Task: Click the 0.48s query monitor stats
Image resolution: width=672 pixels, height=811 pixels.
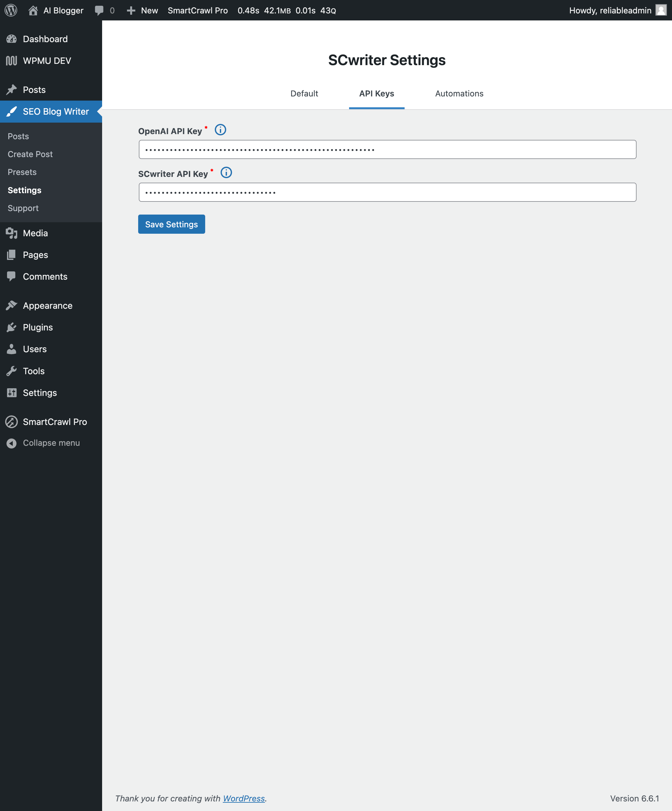Action: pos(248,11)
